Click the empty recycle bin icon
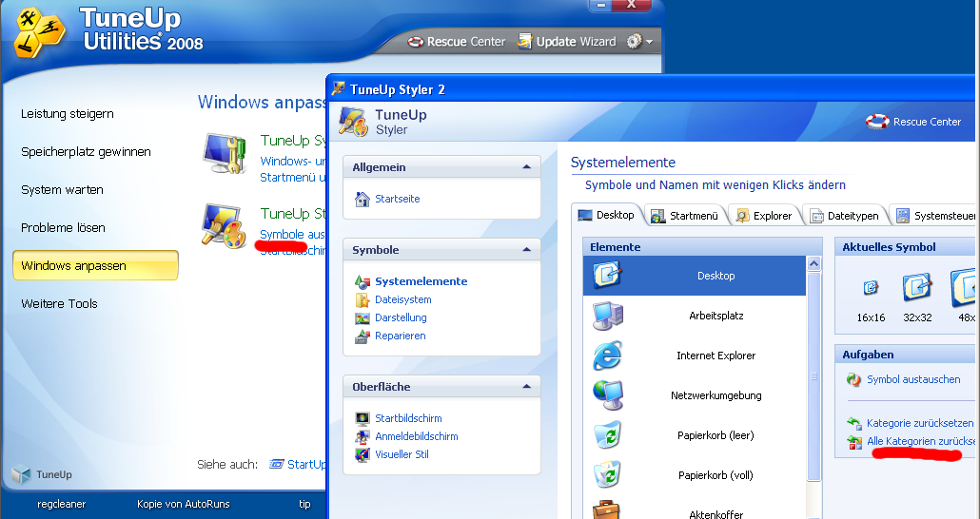The width and height of the screenshot is (980, 519). pyautogui.click(x=607, y=435)
